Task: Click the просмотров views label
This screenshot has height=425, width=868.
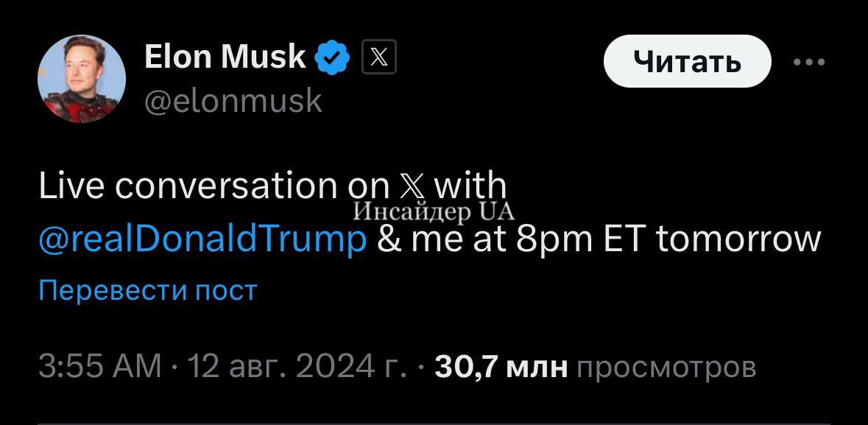Action: (666, 366)
